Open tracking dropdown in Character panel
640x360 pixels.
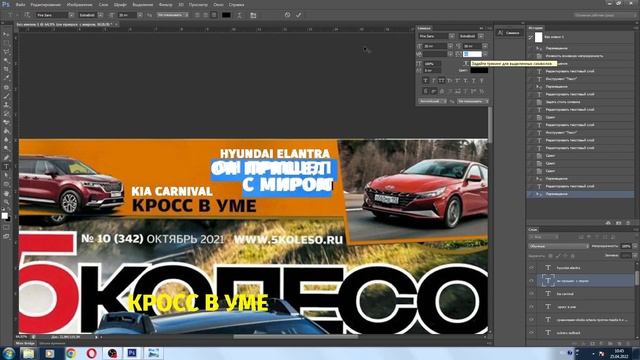485,54
